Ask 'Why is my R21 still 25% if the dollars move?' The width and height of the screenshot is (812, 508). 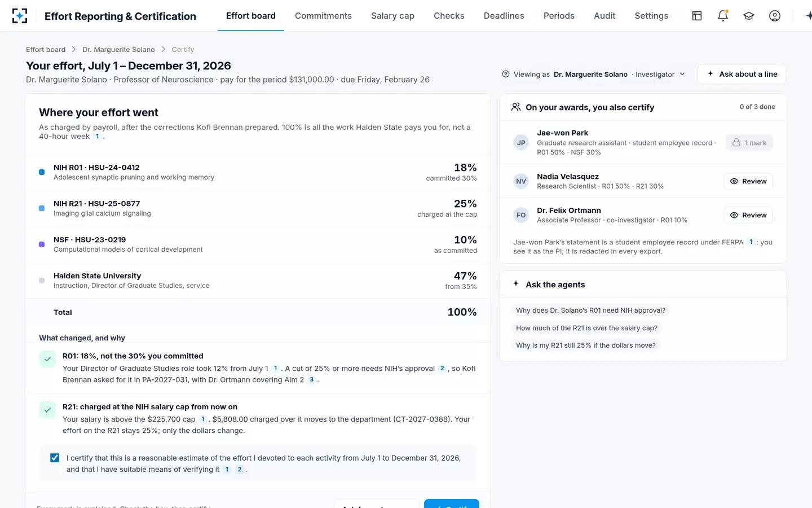coord(586,345)
